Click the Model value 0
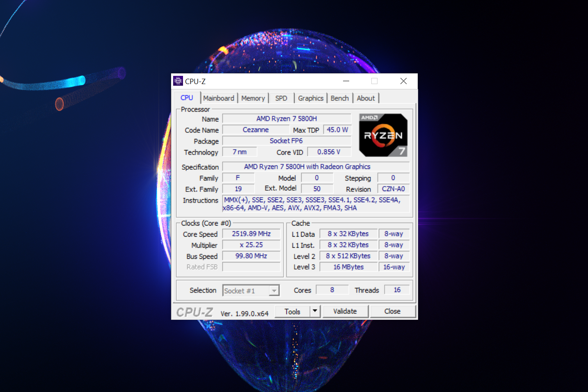 click(x=317, y=178)
